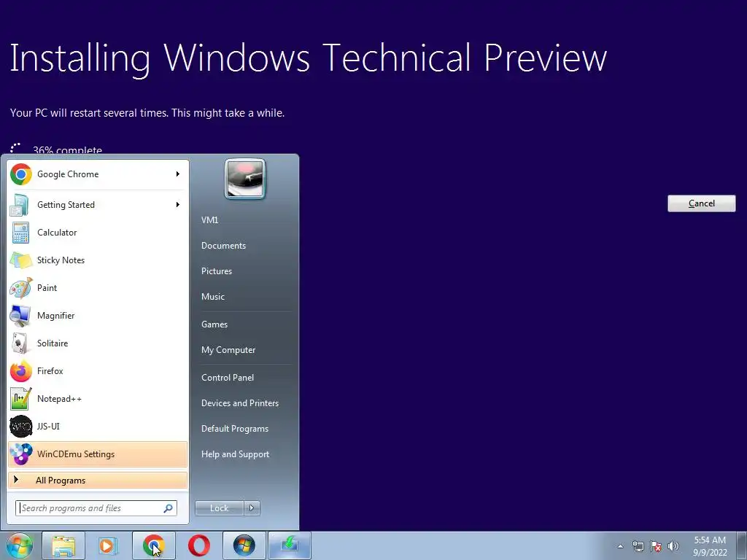Open Pictures library
The image size is (747, 560).
217,271
